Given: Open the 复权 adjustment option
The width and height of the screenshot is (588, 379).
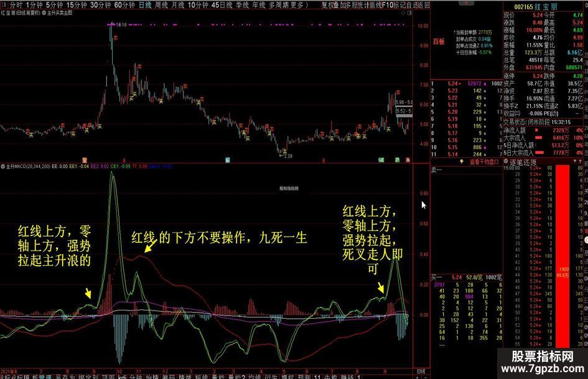Looking at the screenshot, I should click(327, 5).
